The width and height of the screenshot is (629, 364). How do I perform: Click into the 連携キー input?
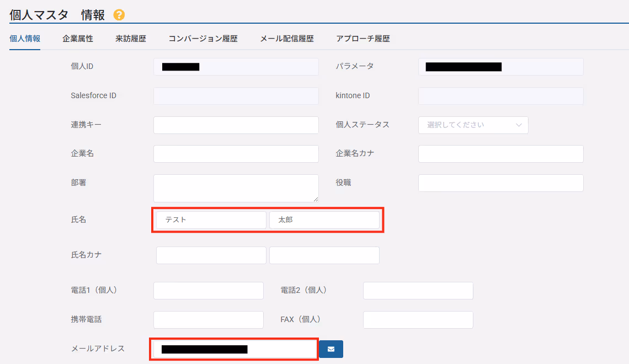pos(236,125)
